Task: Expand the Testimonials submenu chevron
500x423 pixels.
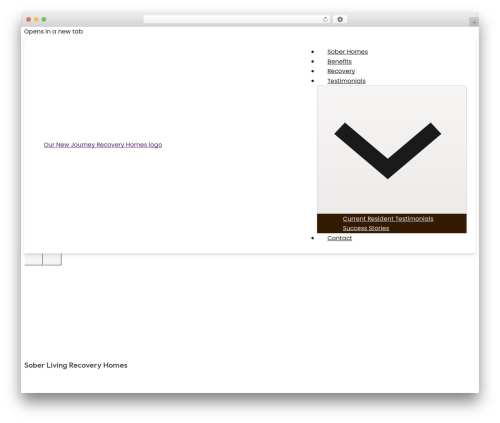Action: [392, 150]
